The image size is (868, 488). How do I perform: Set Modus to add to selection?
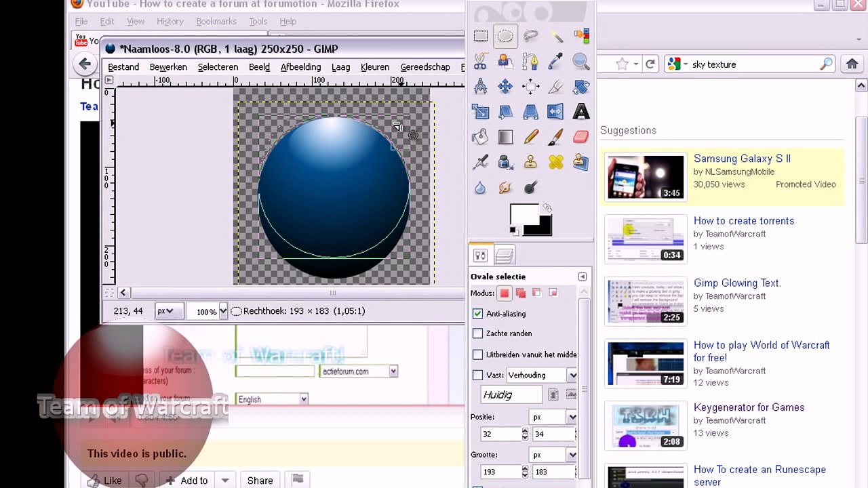[521, 293]
